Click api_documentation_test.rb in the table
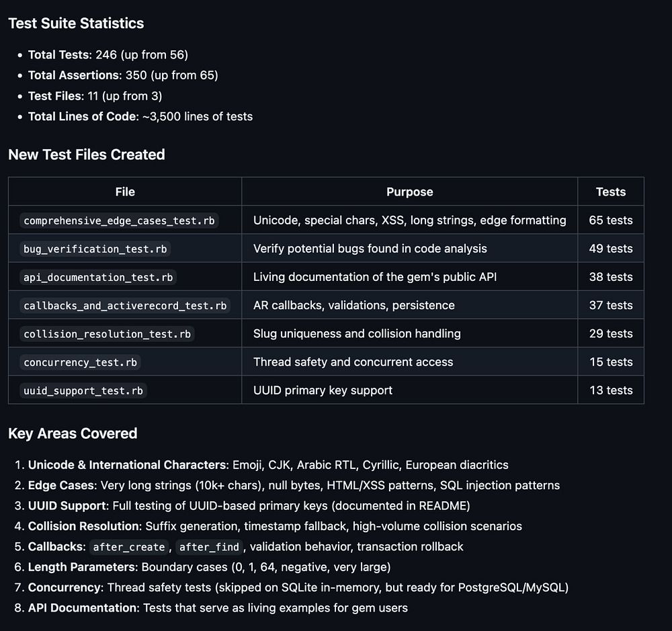The height and width of the screenshot is (631, 672). [x=99, y=277]
